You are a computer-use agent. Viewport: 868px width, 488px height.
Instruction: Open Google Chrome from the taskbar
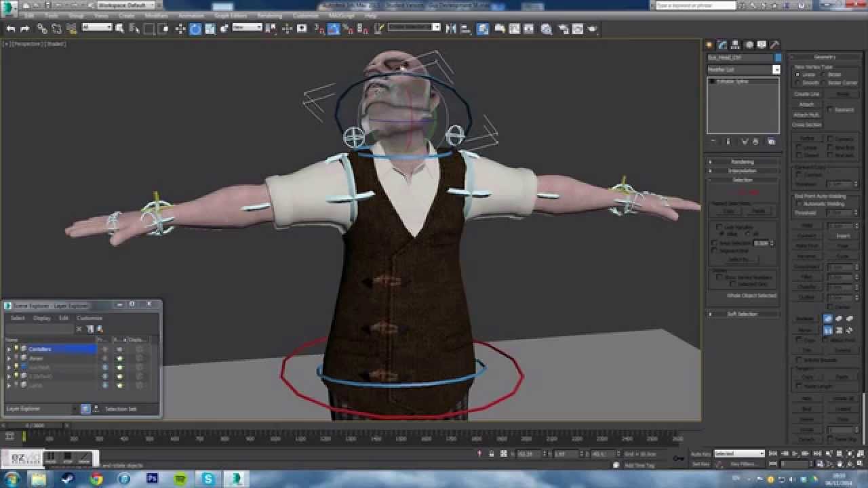(x=96, y=479)
